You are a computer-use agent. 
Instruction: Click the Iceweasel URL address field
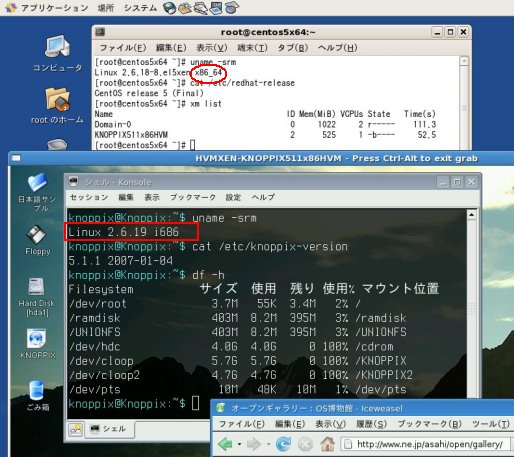click(425, 444)
